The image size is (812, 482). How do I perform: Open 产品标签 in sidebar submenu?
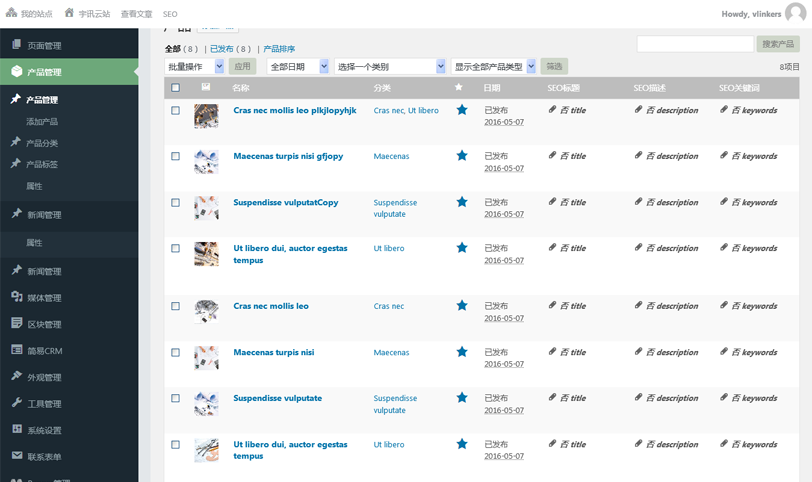42,164
